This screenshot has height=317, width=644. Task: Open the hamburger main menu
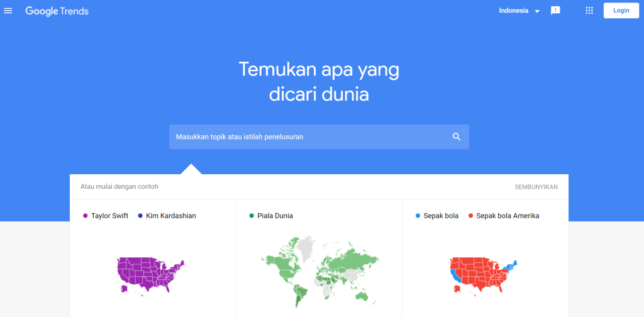[8, 11]
